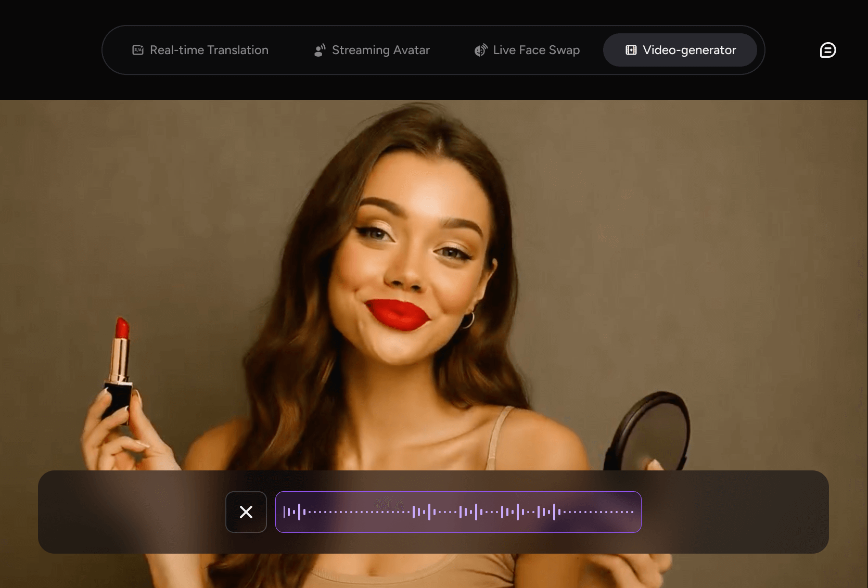The width and height of the screenshot is (868, 588).
Task: Click the Real-time Translation icon
Action: pyautogui.click(x=138, y=50)
